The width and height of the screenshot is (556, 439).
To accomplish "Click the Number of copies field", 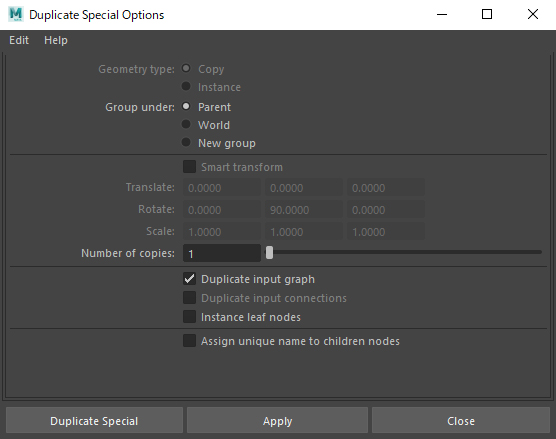I will [222, 254].
